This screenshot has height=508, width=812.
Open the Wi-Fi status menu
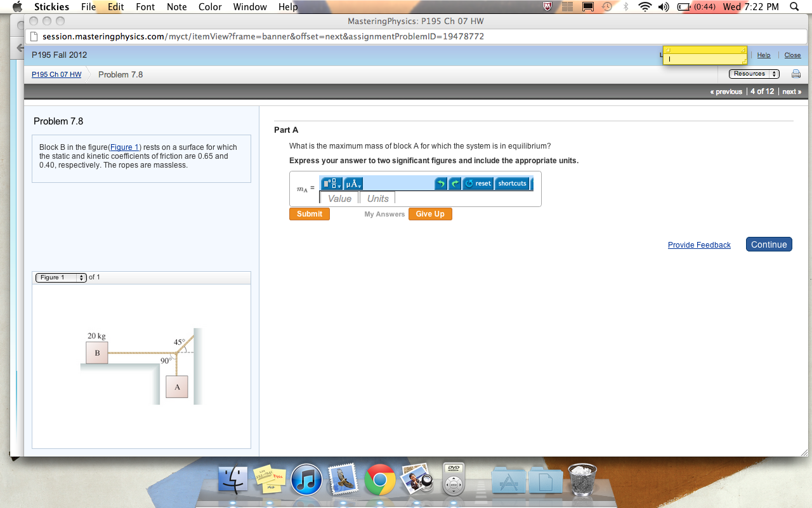[645, 7]
